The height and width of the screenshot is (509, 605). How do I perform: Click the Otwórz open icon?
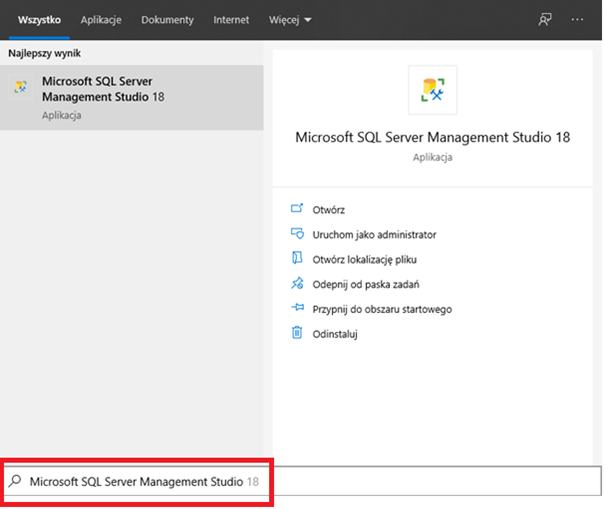(x=297, y=208)
